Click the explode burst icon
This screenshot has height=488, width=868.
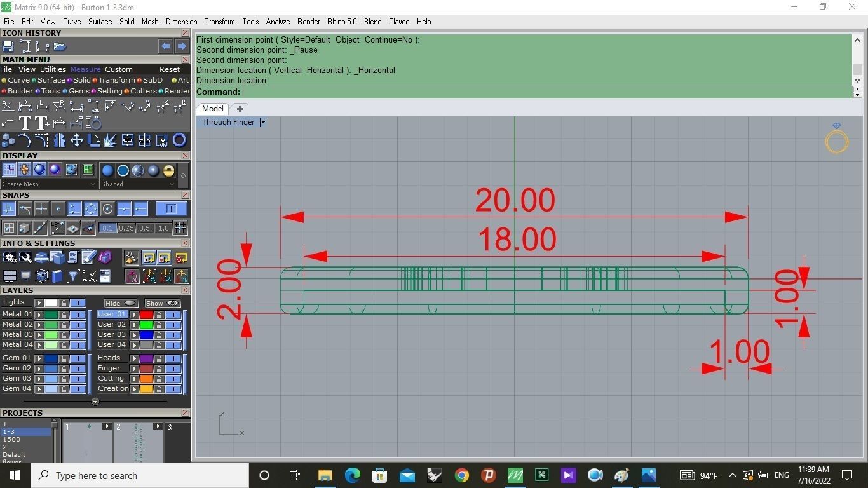(109, 140)
